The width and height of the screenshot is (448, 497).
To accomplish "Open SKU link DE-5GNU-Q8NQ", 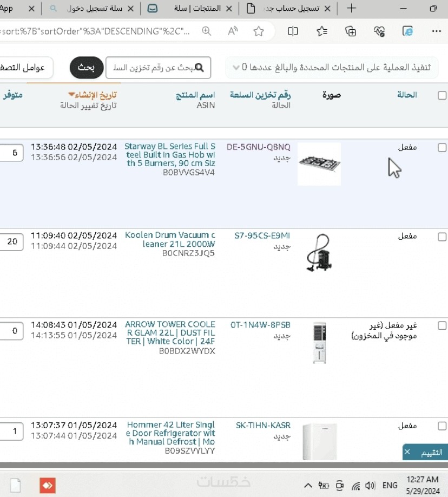I will [259, 147].
